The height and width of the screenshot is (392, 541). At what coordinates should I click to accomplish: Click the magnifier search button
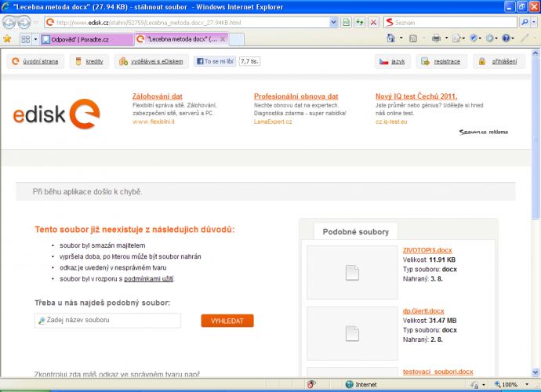525,23
